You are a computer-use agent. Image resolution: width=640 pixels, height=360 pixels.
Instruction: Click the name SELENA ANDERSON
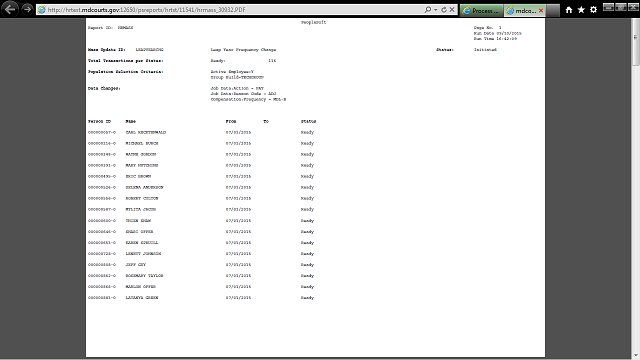tap(144, 188)
